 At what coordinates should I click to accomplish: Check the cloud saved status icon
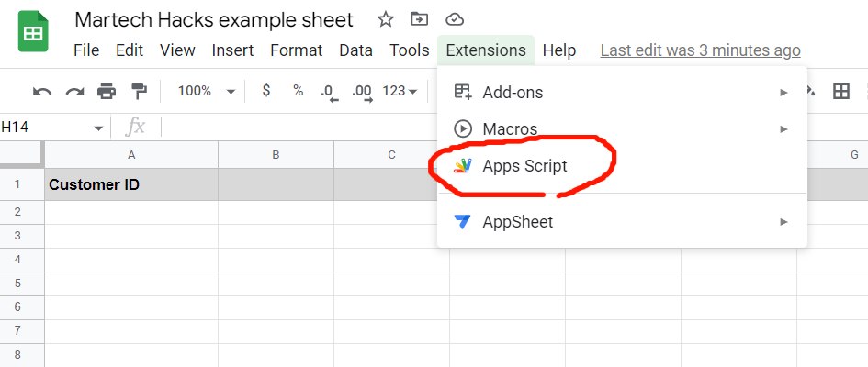(x=455, y=20)
